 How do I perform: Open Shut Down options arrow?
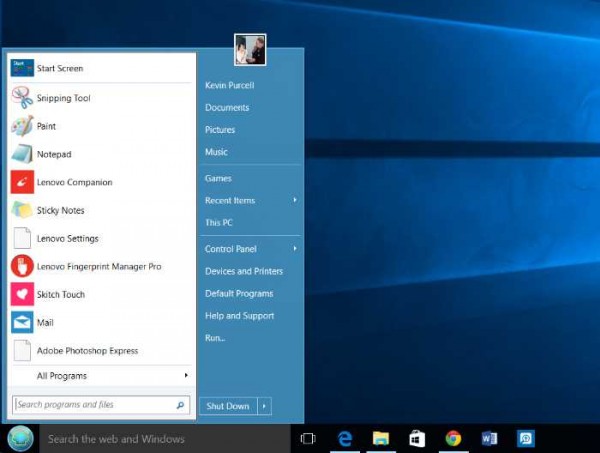click(x=264, y=406)
